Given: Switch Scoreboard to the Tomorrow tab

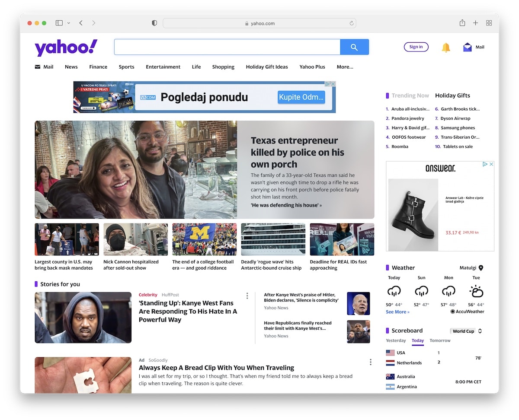Looking at the screenshot, I should (x=439, y=340).
